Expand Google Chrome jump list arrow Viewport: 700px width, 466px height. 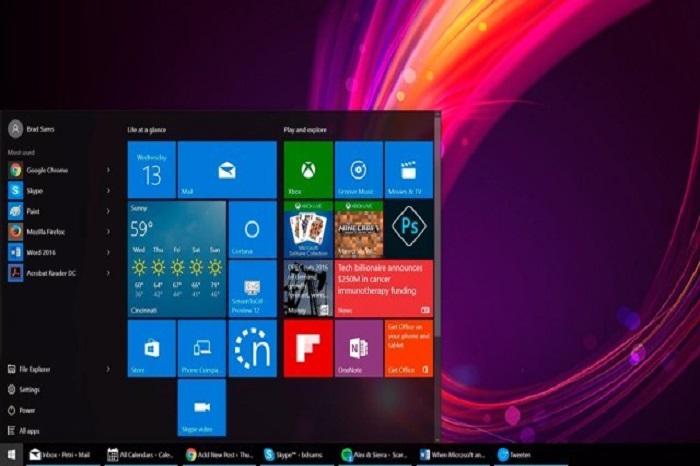(109, 170)
